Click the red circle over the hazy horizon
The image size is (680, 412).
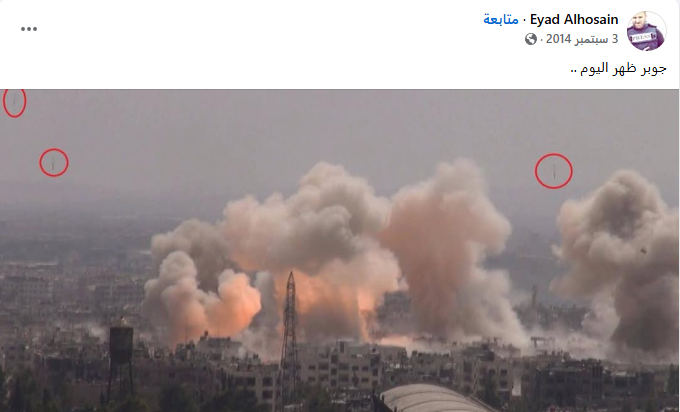coord(54,162)
